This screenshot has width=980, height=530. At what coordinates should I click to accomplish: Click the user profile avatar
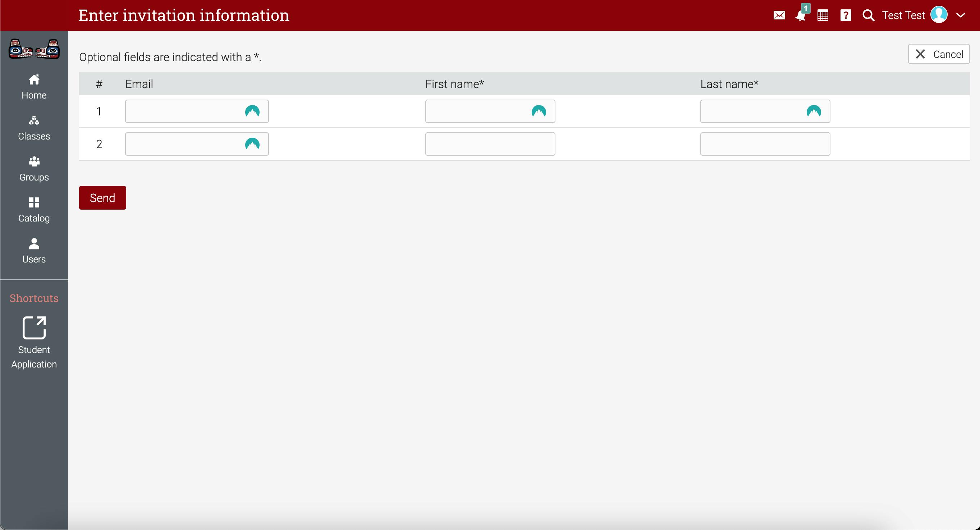pos(939,15)
